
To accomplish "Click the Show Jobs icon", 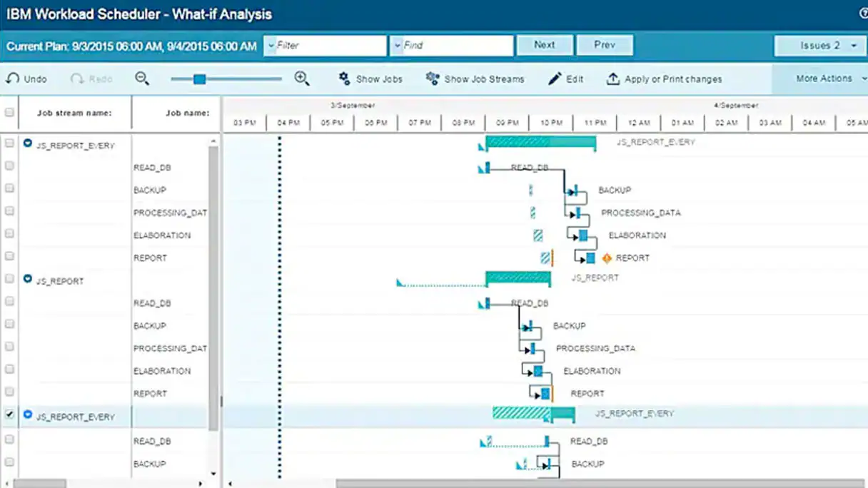I will coord(343,78).
